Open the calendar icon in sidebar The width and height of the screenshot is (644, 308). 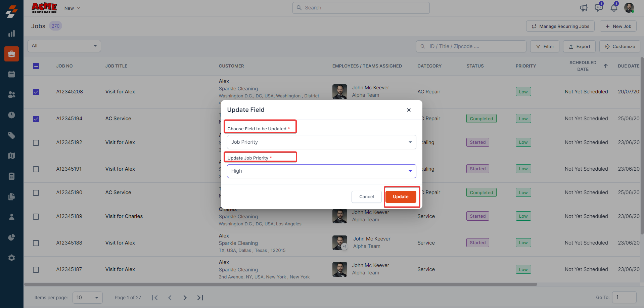tap(11, 74)
